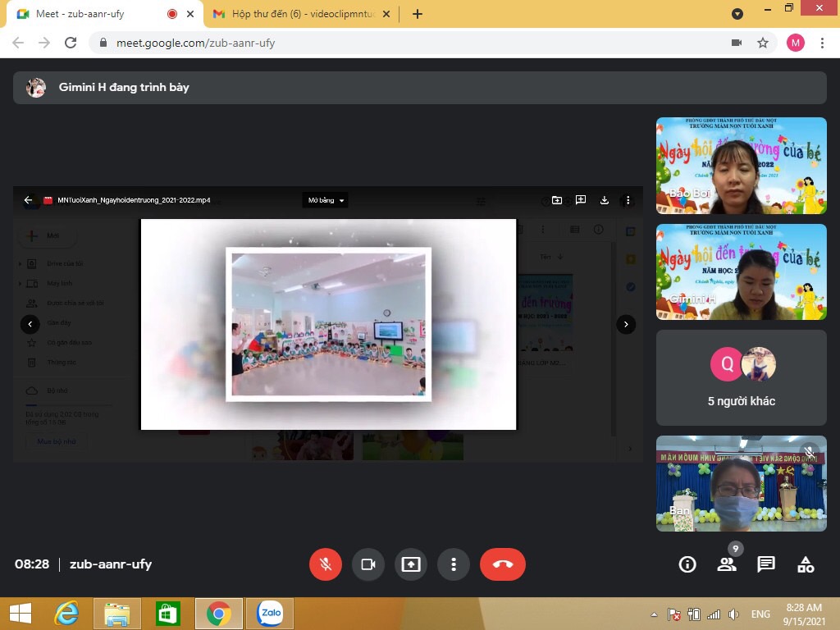Screen dimensions: 840x630
Task: Open the Chrome three-dot menu
Action: [822, 43]
